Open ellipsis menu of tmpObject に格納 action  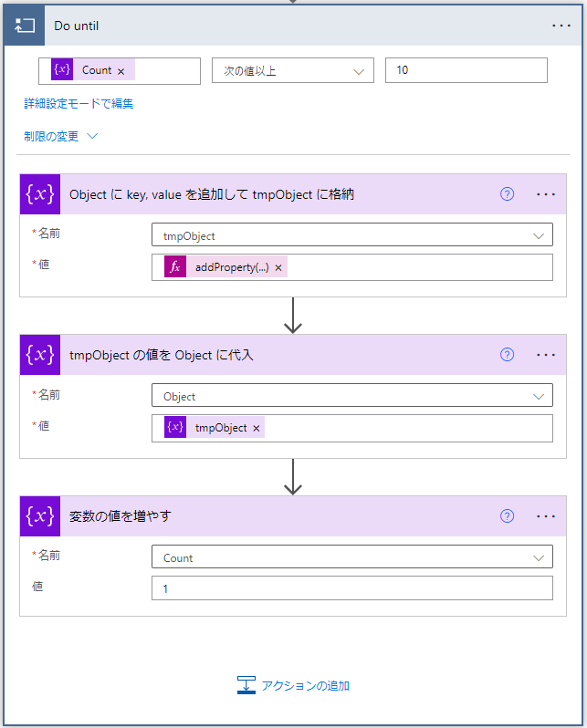click(x=546, y=194)
